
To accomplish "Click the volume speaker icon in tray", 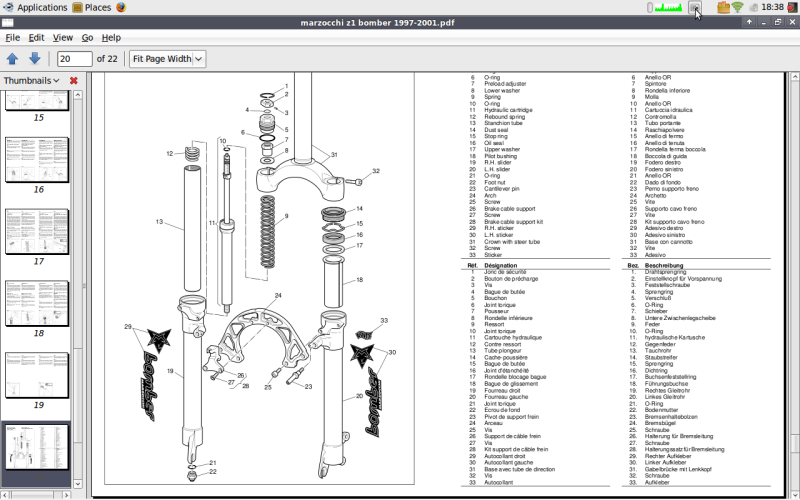I will [753, 7].
